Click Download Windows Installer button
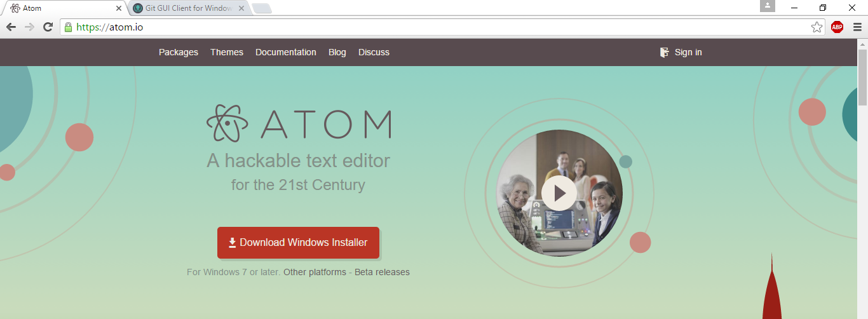868x319 pixels. click(x=298, y=243)
